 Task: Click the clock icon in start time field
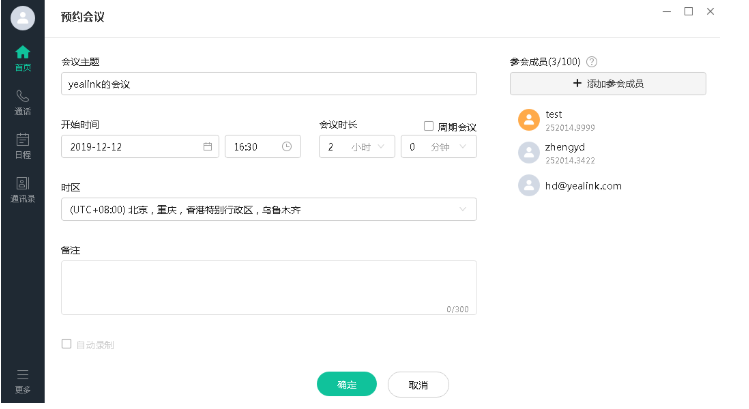pyautogui.click(x=286, y=146)
